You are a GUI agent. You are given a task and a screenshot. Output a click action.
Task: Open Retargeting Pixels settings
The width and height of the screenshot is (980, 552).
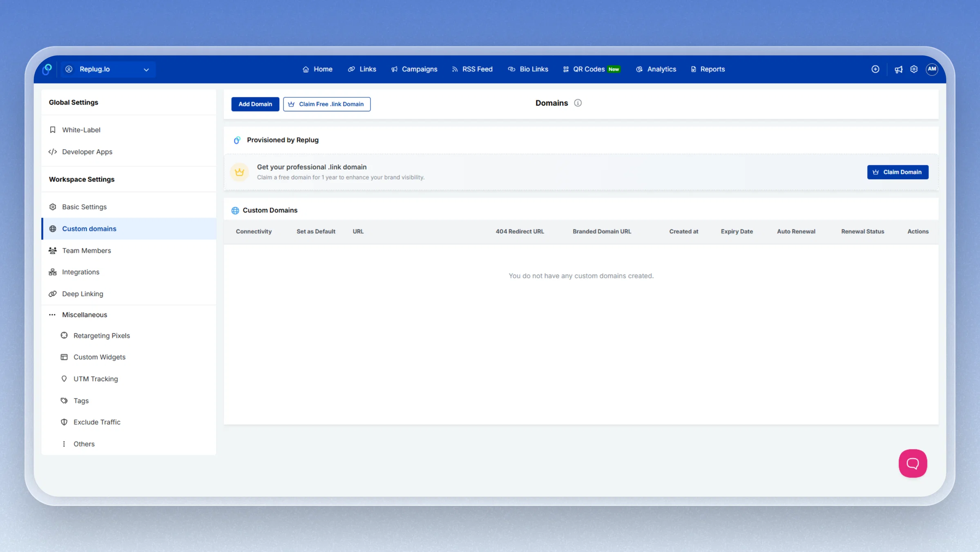(x=129, y=335)
